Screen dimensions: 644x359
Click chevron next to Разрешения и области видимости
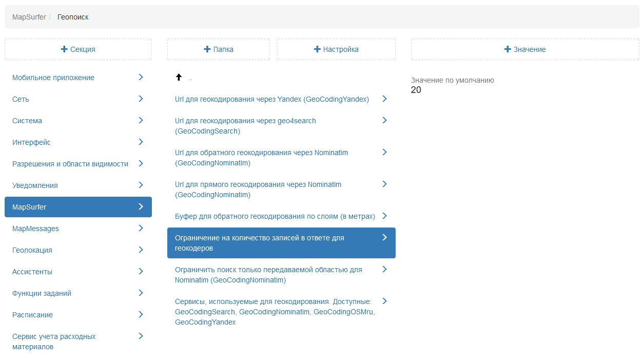coord(141,163)
